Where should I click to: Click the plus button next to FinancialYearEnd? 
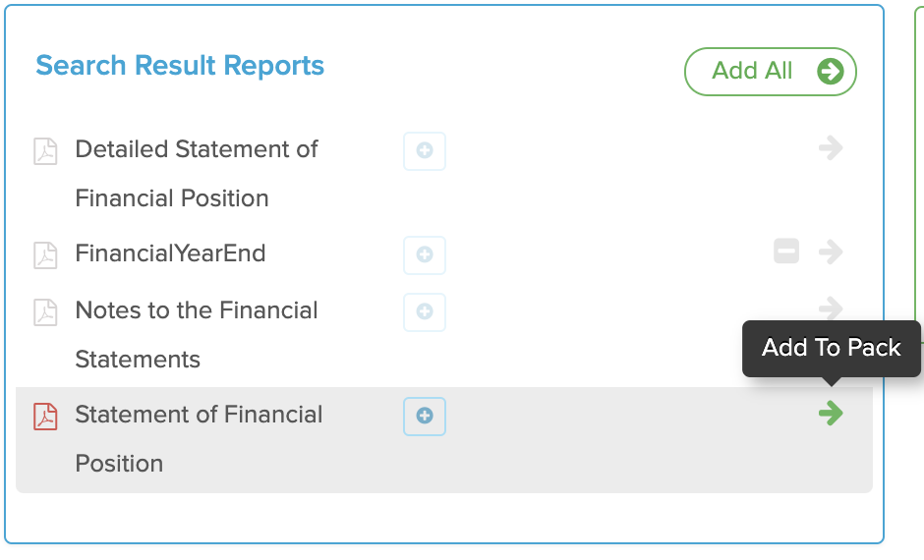coord(425,255)
